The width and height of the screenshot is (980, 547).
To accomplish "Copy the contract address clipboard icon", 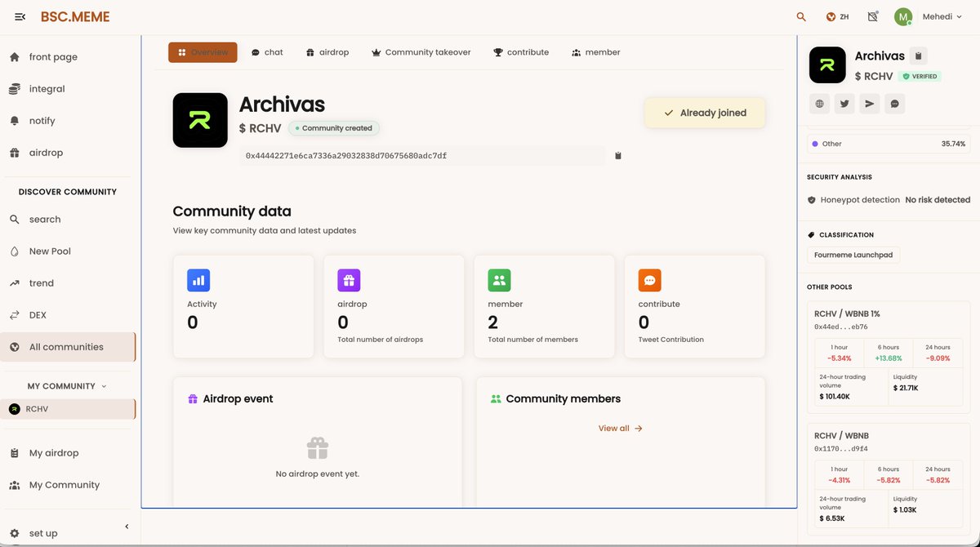I will point(618,155).
